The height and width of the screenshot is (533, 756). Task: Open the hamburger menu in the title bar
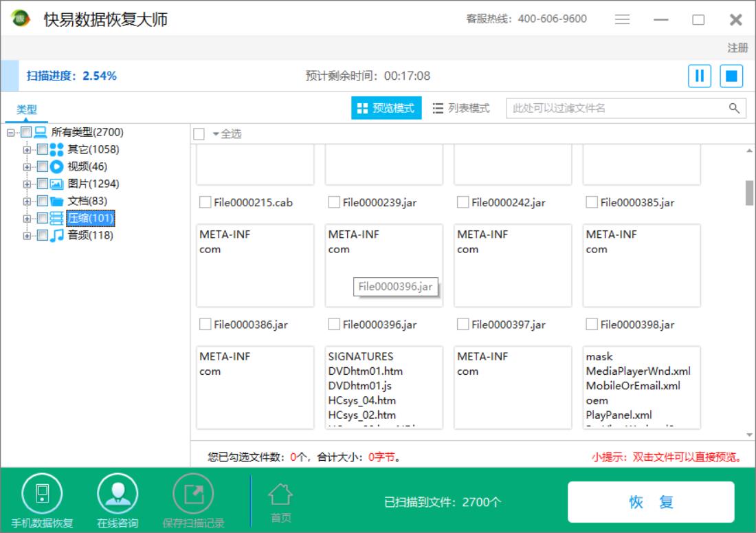tap(622, 19)
